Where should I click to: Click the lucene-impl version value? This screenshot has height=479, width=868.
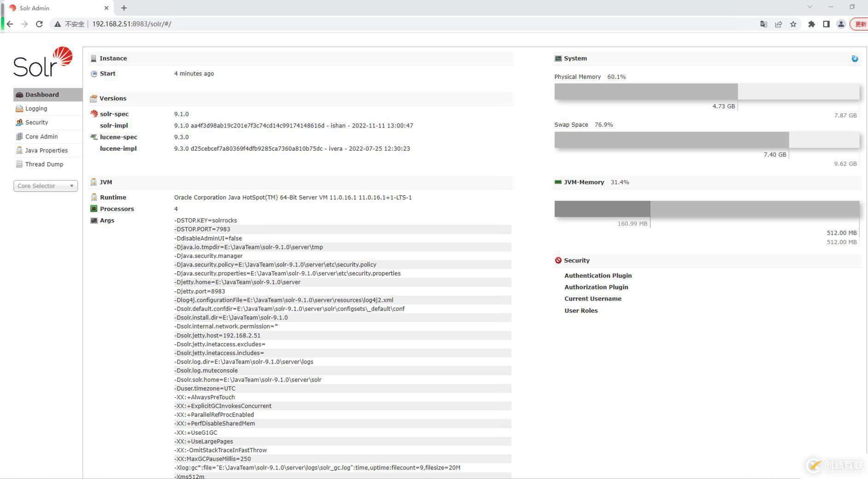[x=292, y=148]
